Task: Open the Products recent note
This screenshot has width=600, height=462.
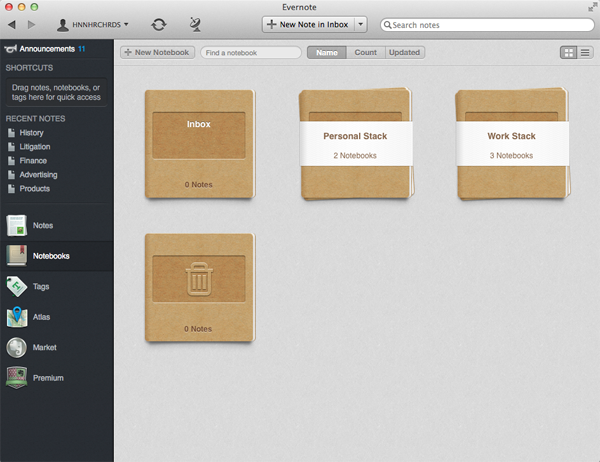Action: tap(35, 189)
